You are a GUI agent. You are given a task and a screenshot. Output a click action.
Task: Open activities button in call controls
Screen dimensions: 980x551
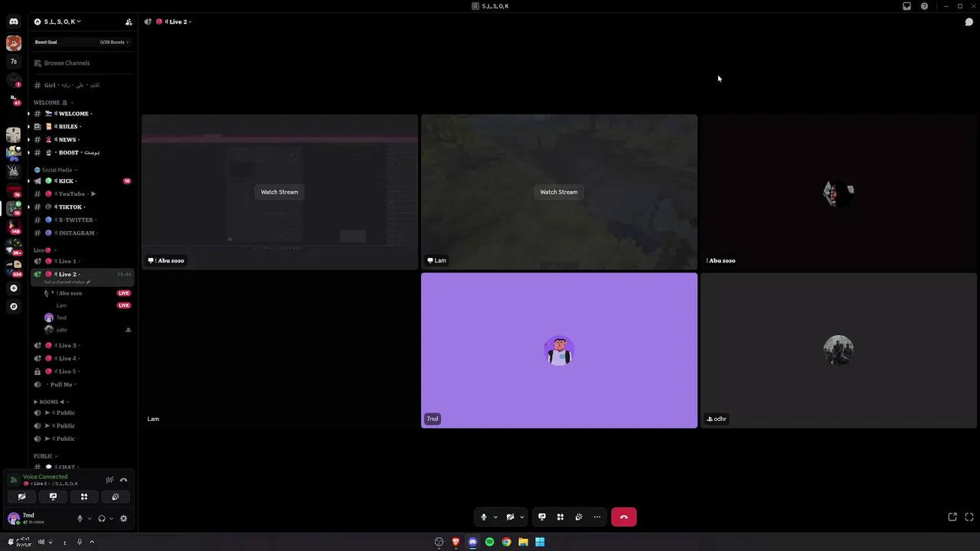click(560, 517)
